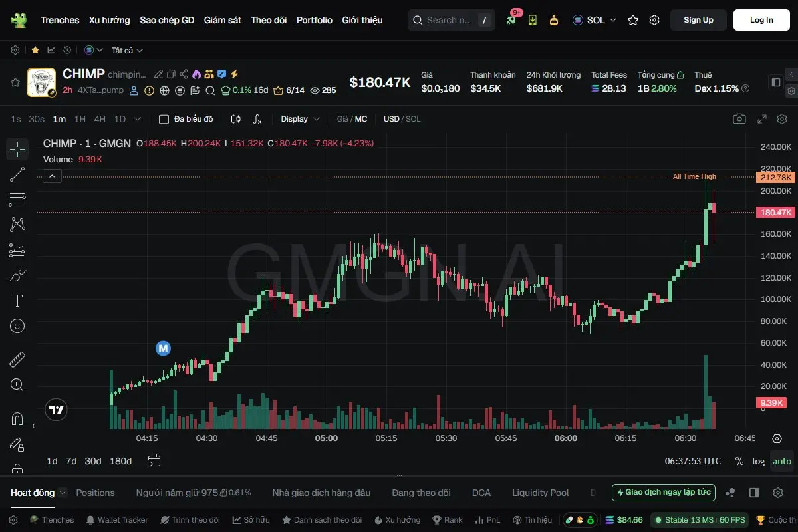798x532 pixels.
Task: Select the pattern drawing tool
Action: (x=17, y=225)
